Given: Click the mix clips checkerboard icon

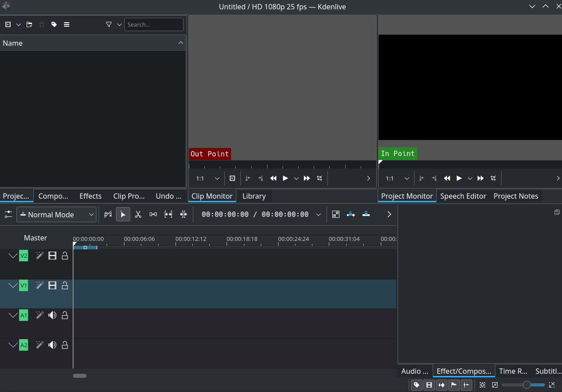Looking at the screenshot, I should click(x=336, y=214).
